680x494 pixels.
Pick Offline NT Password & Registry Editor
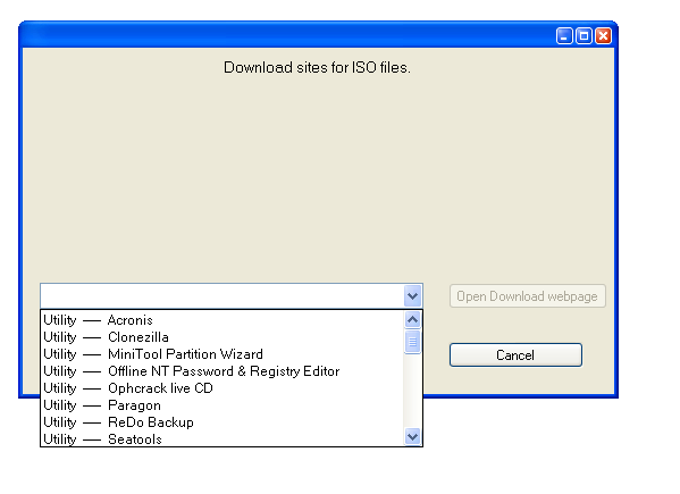pyautogui.click(x=222, y=371)
